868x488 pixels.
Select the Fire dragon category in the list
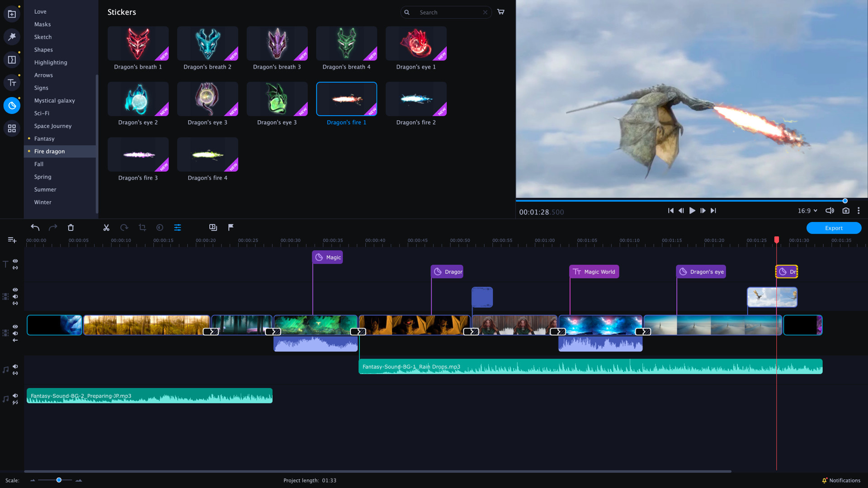[x=50, y=151]
